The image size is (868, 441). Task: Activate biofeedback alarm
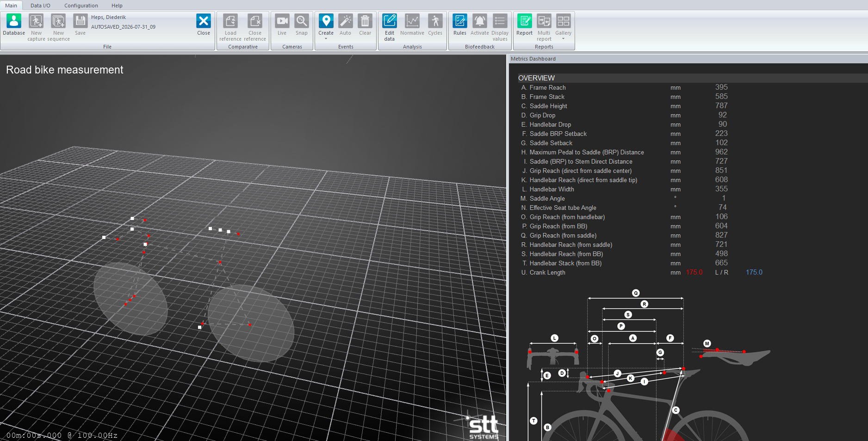(480, 25)
